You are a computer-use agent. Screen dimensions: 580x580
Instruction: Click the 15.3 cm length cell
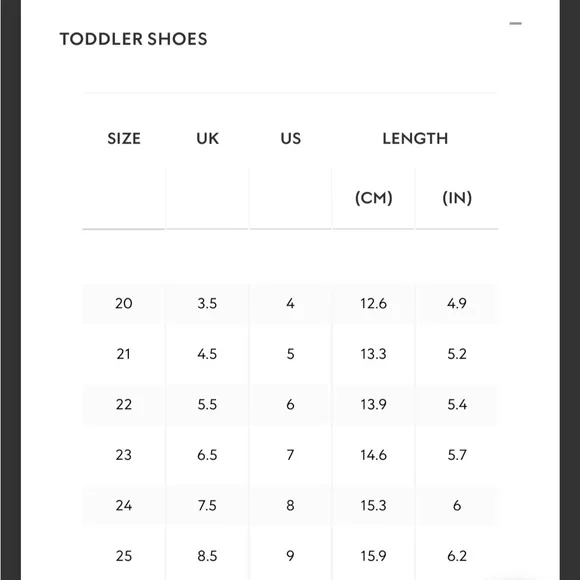[374, 506]
